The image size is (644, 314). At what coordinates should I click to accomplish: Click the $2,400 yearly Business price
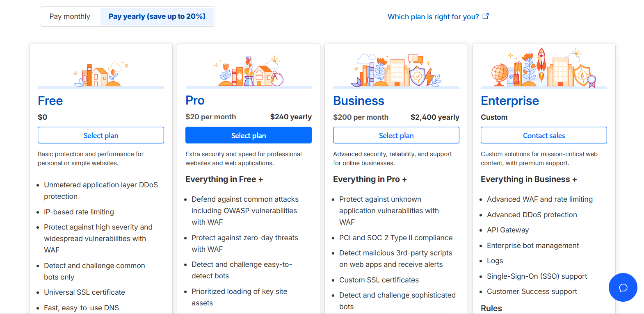[435, 117]
